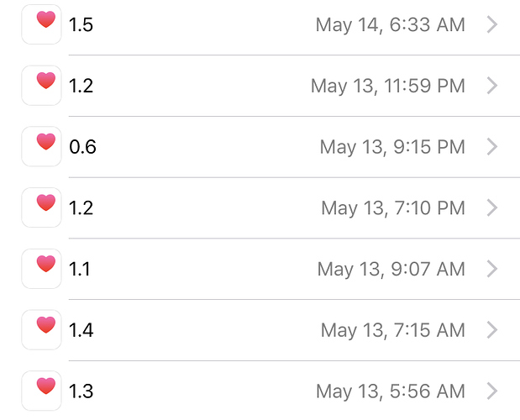Open details via chevron on May 14, 6:33 AM
Image resolution: width=520 pixels, height=420 pixels.
point(492,24)
